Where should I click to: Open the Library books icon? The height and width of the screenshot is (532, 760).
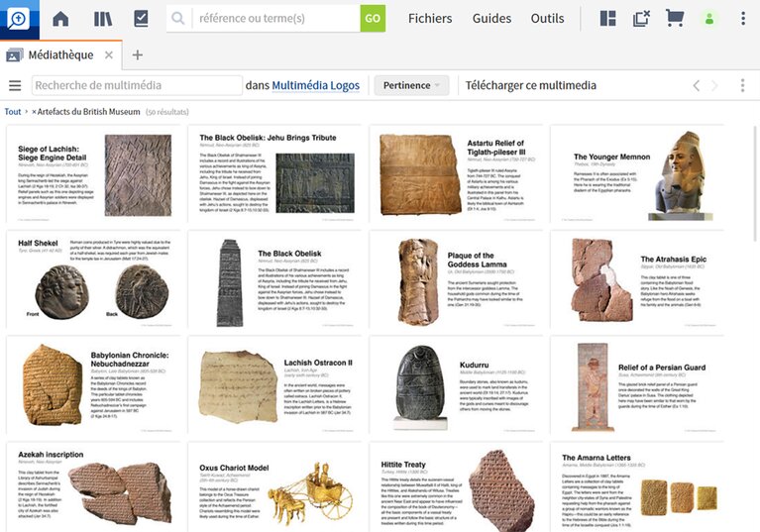pyautogui.click(x=103, y=19)
